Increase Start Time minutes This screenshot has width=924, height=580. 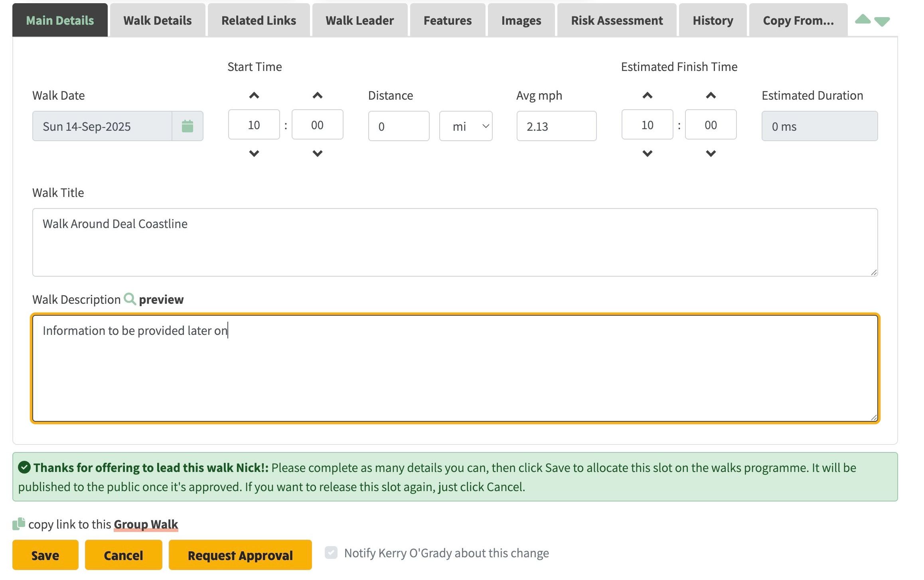318,95
